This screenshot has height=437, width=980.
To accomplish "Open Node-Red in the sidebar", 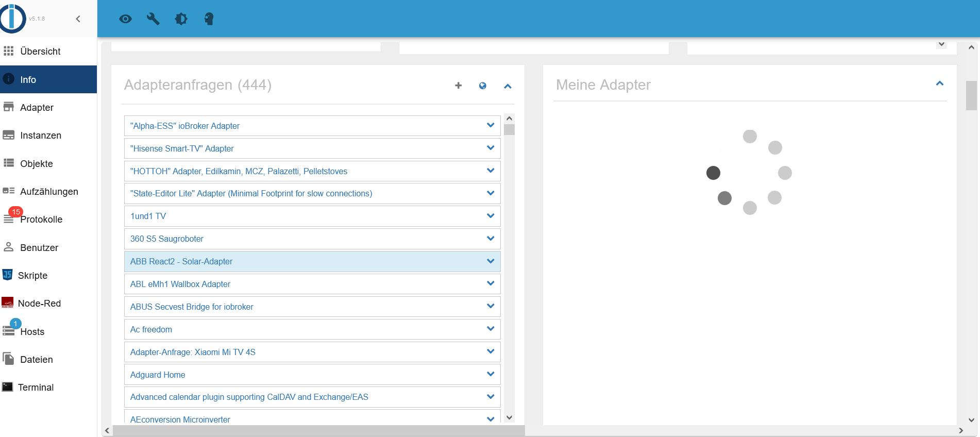I will tap(48, 304).
